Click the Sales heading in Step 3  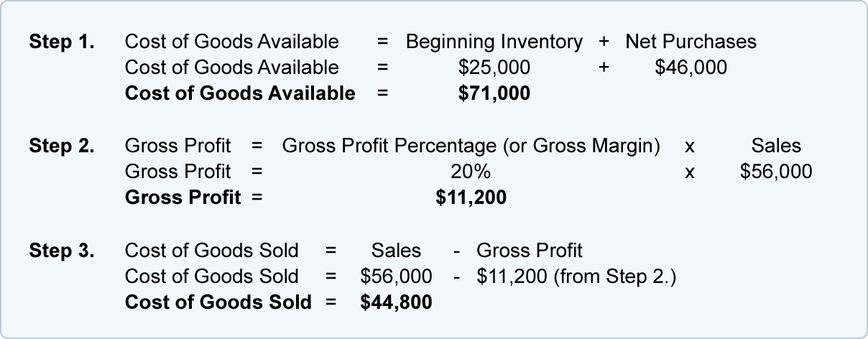[x=396, y=251]
